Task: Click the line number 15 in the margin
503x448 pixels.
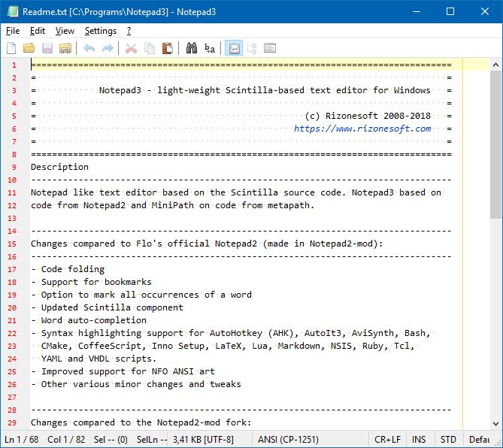Action: click(x=12, y=244)
